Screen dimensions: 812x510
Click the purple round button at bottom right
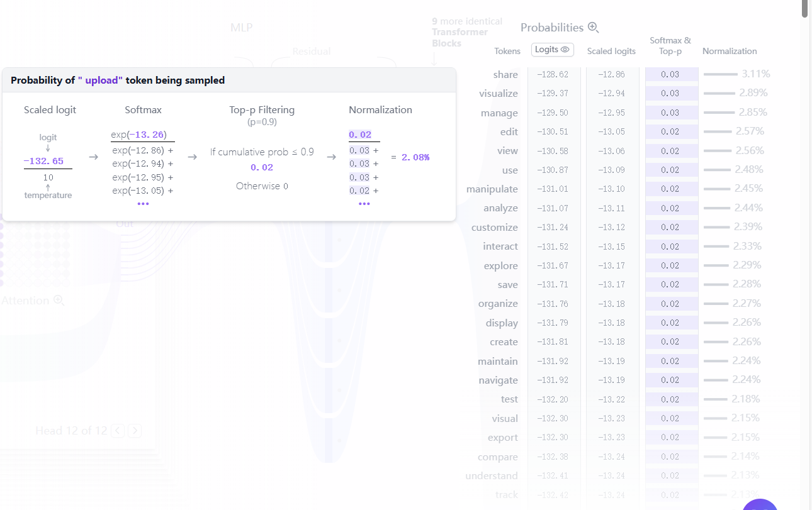coord(760,504)
